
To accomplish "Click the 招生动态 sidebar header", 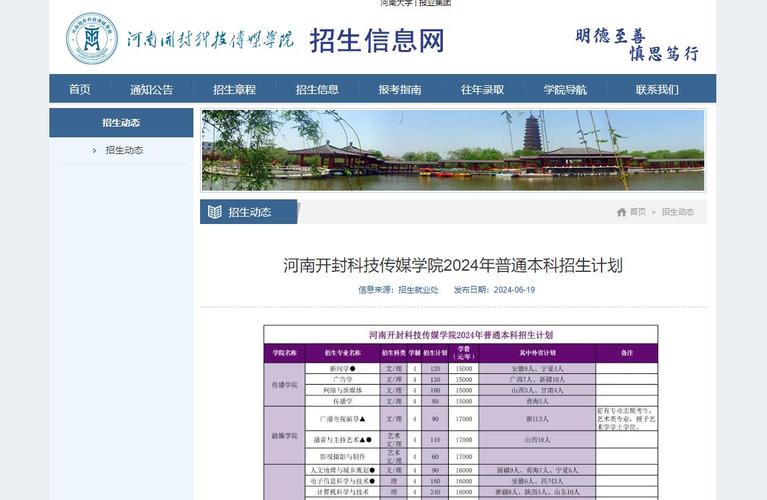I will point(121,122).
